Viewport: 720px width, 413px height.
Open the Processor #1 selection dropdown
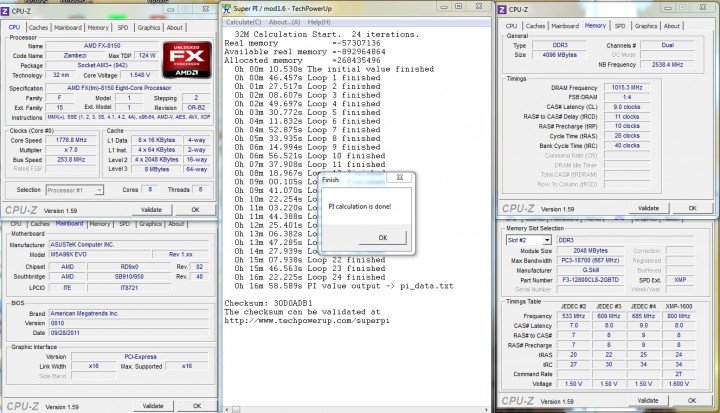75,190
